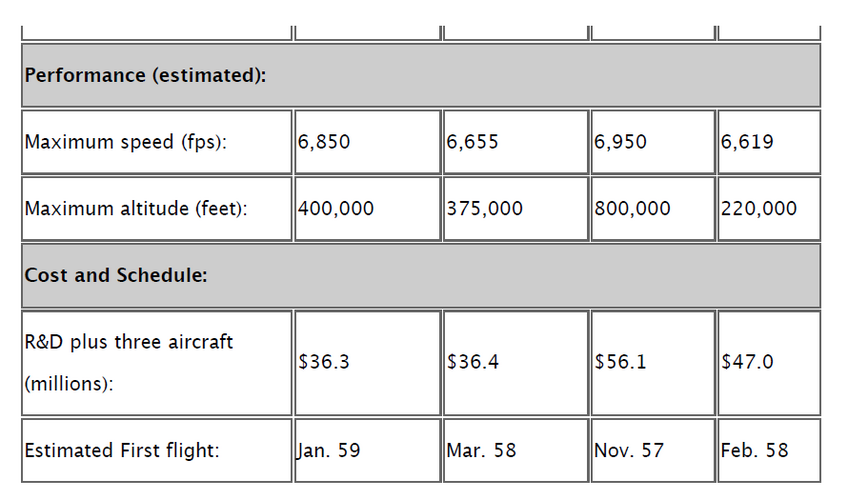Click the $36.3 cost cell

click(367, 363)
